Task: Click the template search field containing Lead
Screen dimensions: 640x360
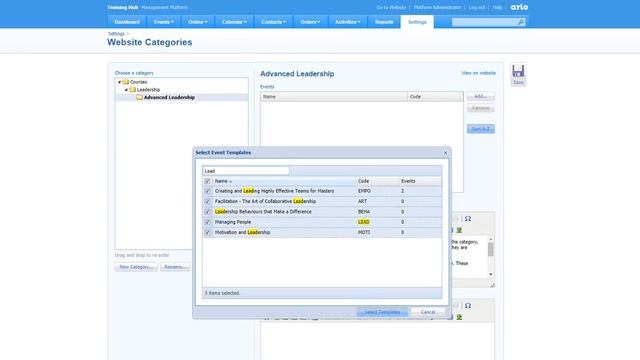Action: point(246,171)
